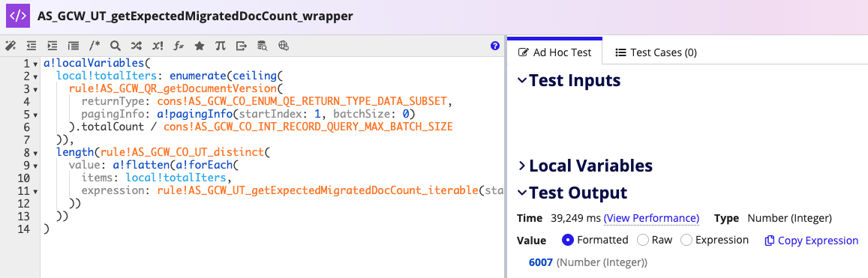Fold code at line 11 arrow
This screenshot has width=868, height=278.
[x=36, y=191]
